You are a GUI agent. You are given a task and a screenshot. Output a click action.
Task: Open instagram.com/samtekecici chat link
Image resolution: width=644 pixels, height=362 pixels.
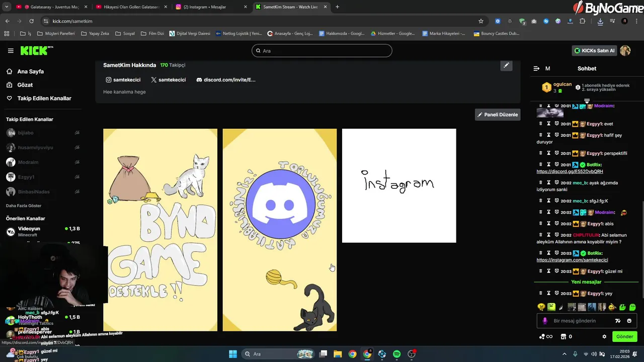click(573, 260)
